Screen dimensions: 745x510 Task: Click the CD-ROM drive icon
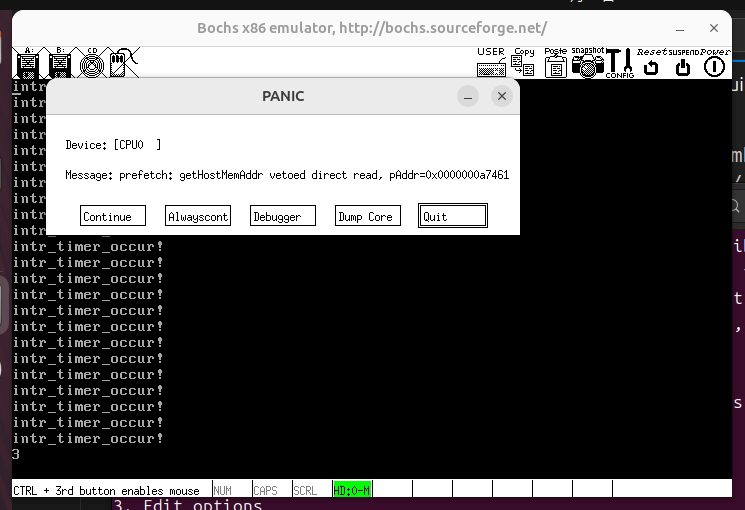pyautogui.click(x=92, y=63)
